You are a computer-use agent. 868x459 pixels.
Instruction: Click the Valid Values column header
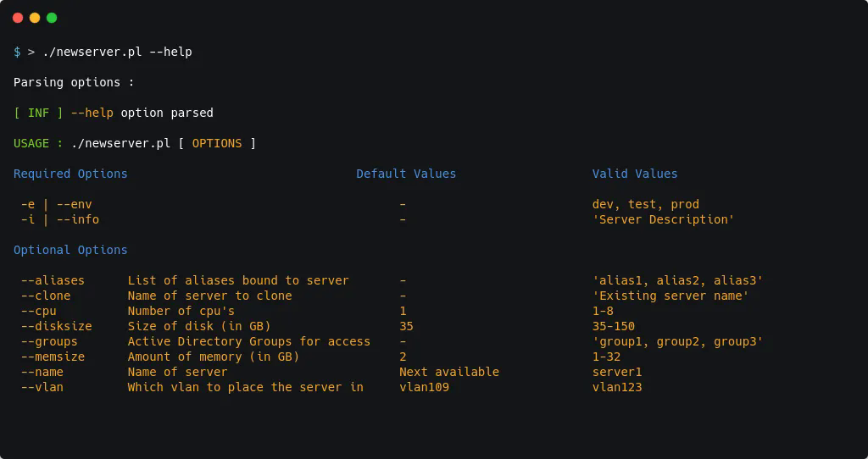tap(635, 174)
